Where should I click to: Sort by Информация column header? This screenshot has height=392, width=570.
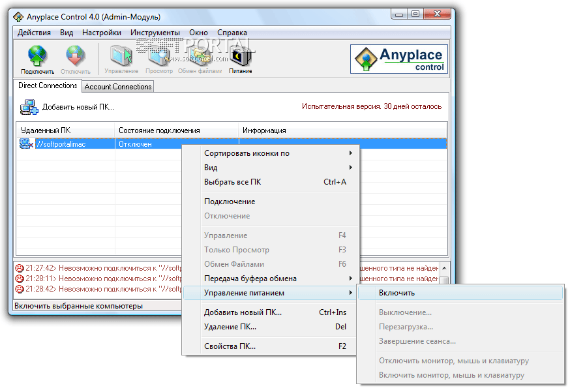(343, 130)
